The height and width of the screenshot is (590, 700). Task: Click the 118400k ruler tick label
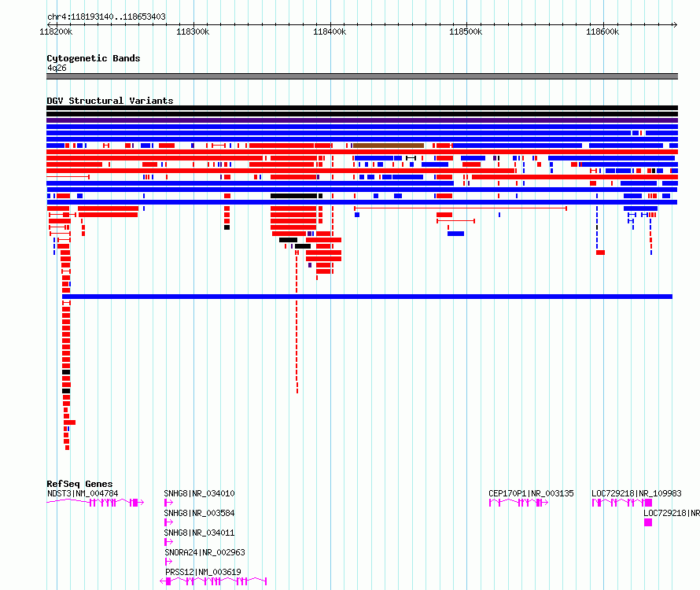[330, 31]
